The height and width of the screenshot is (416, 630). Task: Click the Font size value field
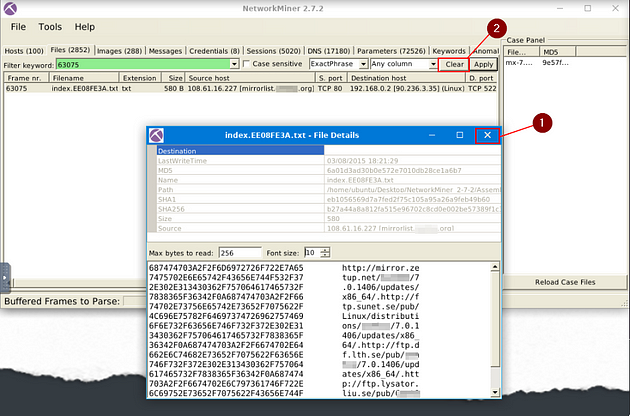tap(312, 253)
